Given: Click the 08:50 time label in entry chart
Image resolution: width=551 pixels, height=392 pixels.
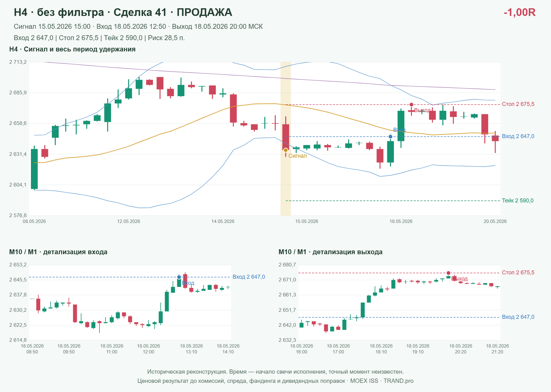Looking at the screenshot, I should click(32, 352).
